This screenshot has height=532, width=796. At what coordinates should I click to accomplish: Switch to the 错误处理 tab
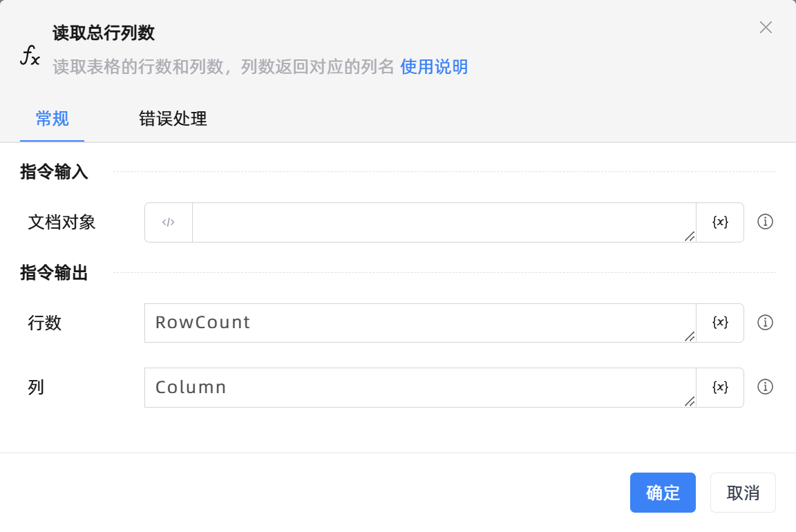pos(173,119)
